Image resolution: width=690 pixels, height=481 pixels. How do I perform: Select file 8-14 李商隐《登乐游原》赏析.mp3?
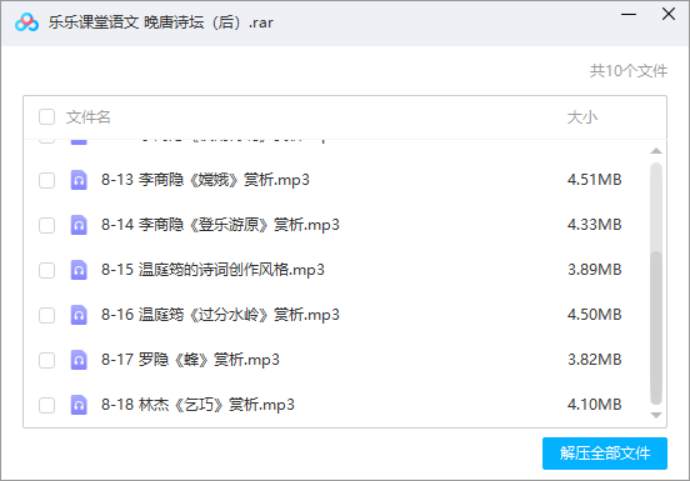click(x=220, y=225)
